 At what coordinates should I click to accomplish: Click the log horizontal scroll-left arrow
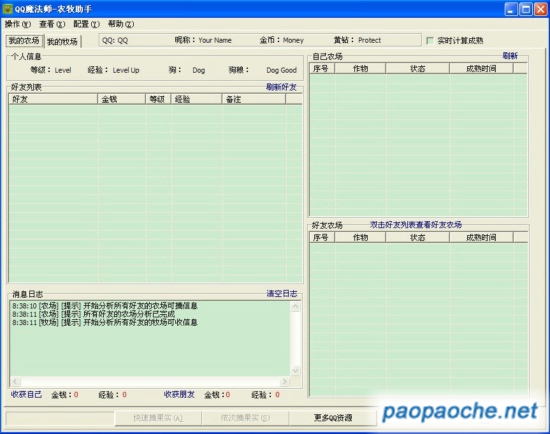(16, 381)
